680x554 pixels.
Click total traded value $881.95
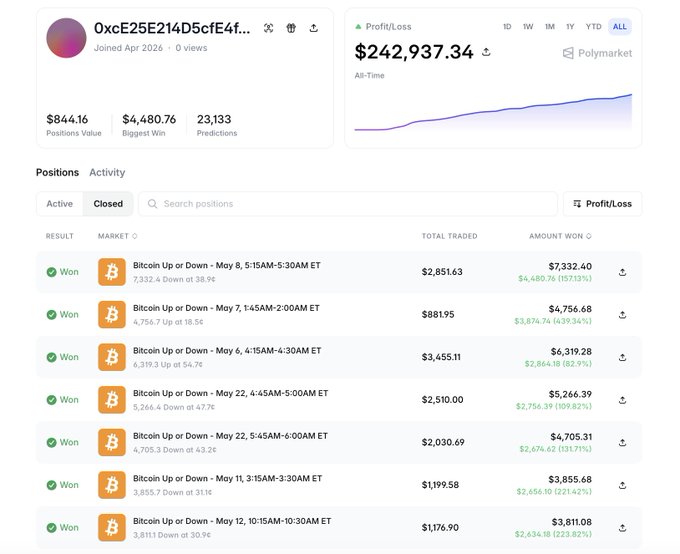pos(438,315)
